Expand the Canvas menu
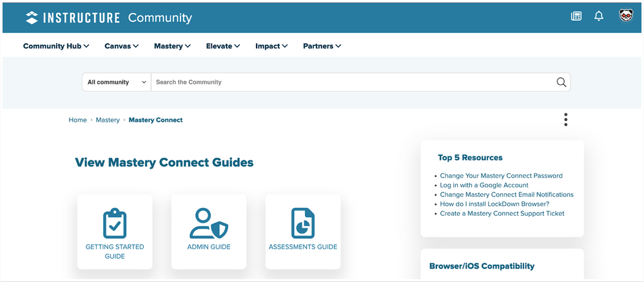This screenshot has width=644, height=282. [122, 46]
